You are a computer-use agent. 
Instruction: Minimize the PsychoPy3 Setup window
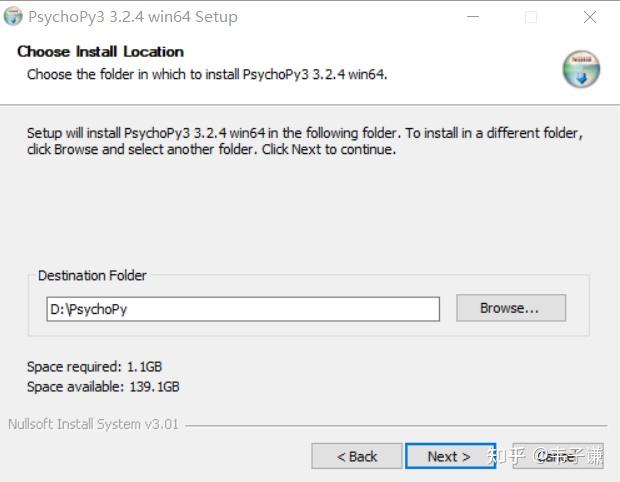[472, 17]
